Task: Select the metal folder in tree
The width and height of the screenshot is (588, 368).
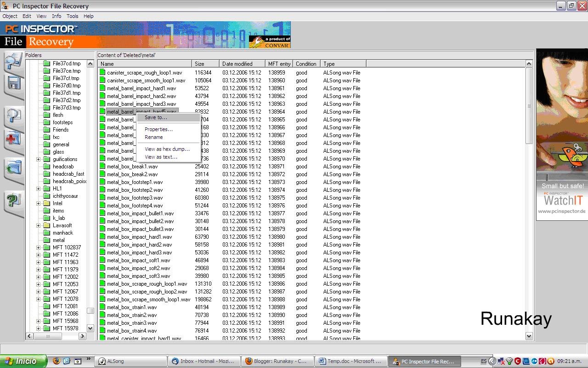Action: (58, 240)
